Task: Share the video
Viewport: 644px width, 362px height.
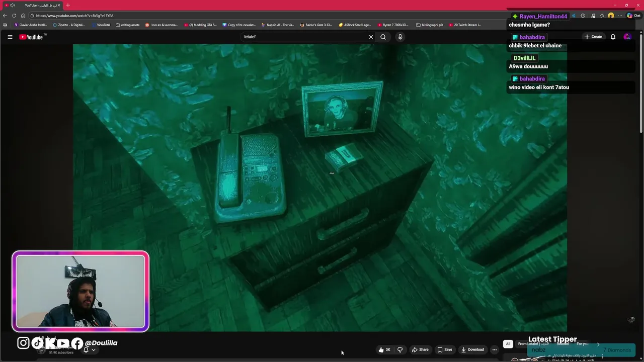Action: (420, 349)
